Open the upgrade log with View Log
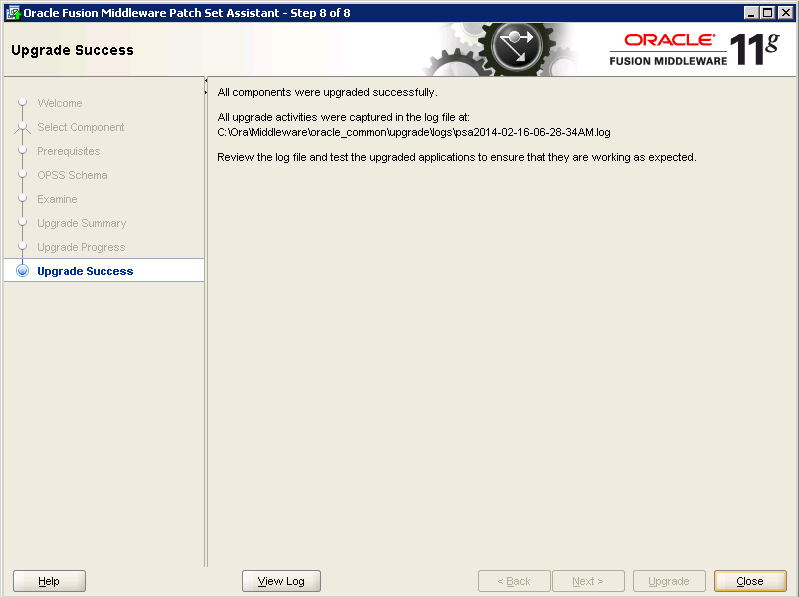The height and width of the screenshot is (597, 799). (281, 581)
